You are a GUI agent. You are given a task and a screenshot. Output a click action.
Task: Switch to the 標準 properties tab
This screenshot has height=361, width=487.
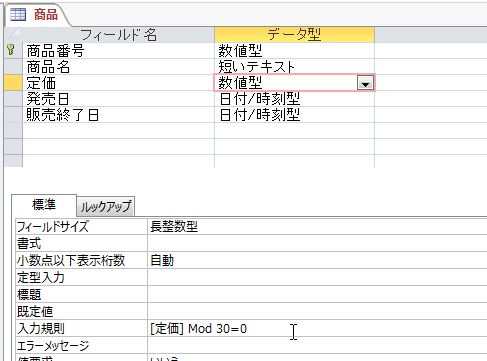click(x=44, y=205)
